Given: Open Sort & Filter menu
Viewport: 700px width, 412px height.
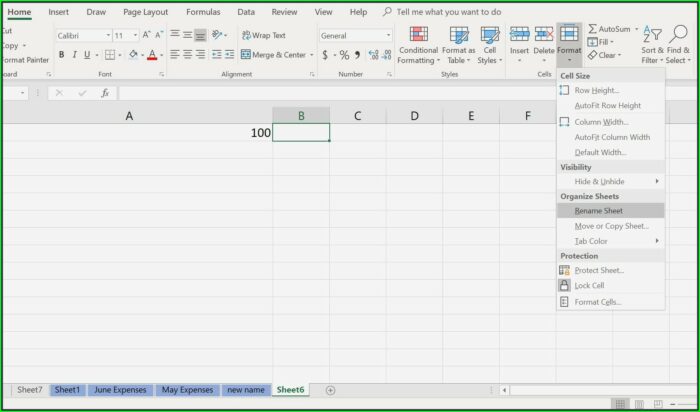Looking at the screenshot, I should [652, 45].
